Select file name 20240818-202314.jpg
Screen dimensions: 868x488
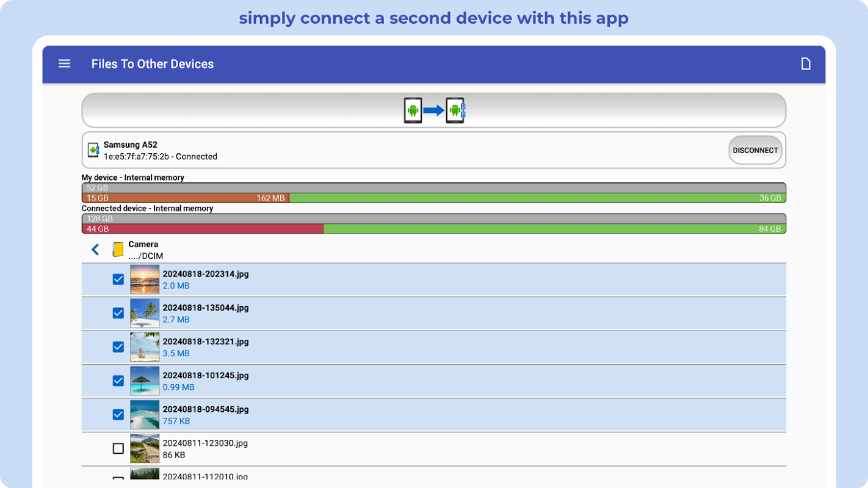(x=206, y=274)
